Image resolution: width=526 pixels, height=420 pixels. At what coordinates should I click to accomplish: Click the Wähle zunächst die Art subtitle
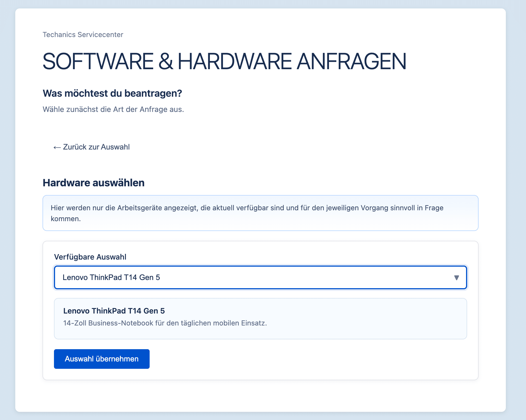[113, 109]
